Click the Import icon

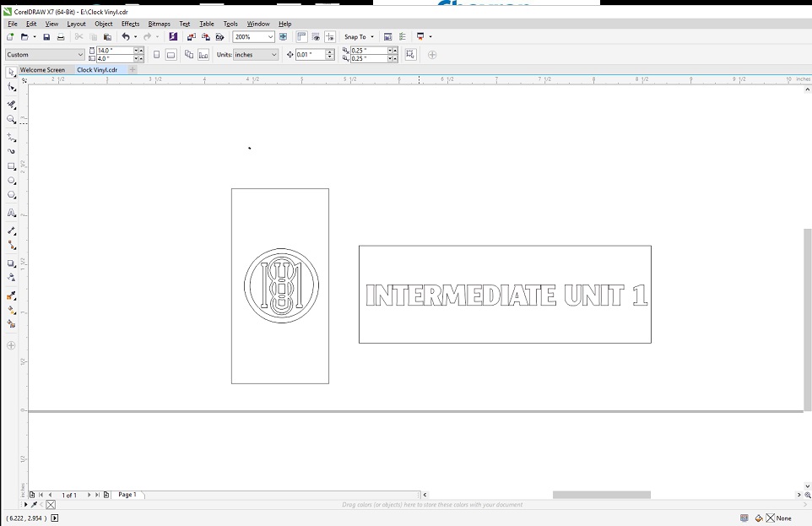pyautogui.click(x=192, y=37)
